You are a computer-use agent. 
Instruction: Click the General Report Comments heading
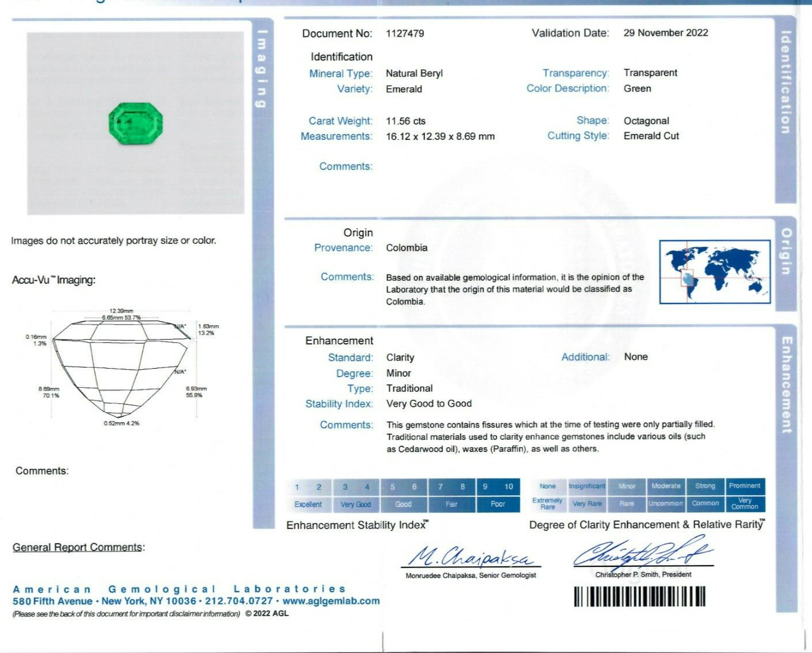click(79, 547)
